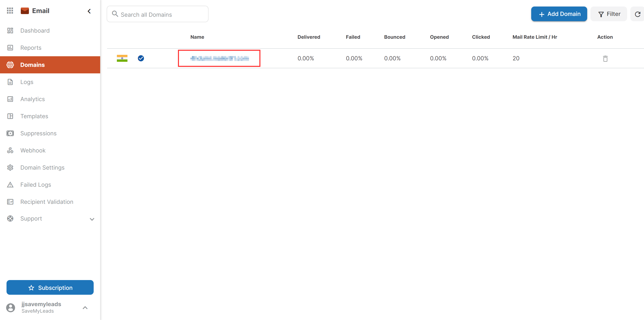Open the Logs page
The width and height of the screenshot is (644, 320).
(x=27, y=82)
